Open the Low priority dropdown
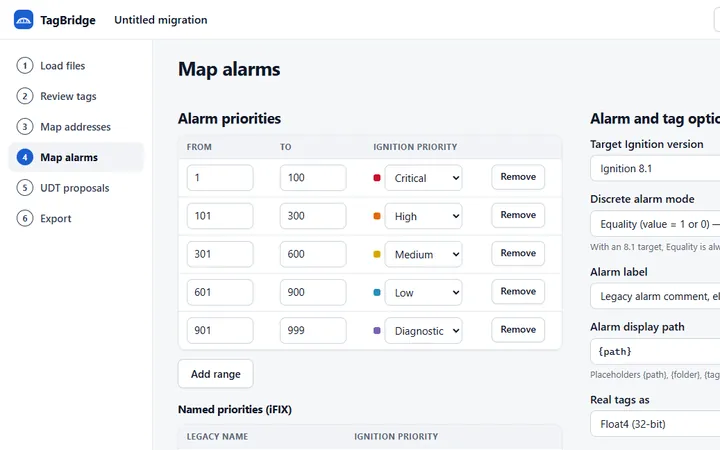Image resolution: width=720 pixels, height=450 pixels. [423, 292]
